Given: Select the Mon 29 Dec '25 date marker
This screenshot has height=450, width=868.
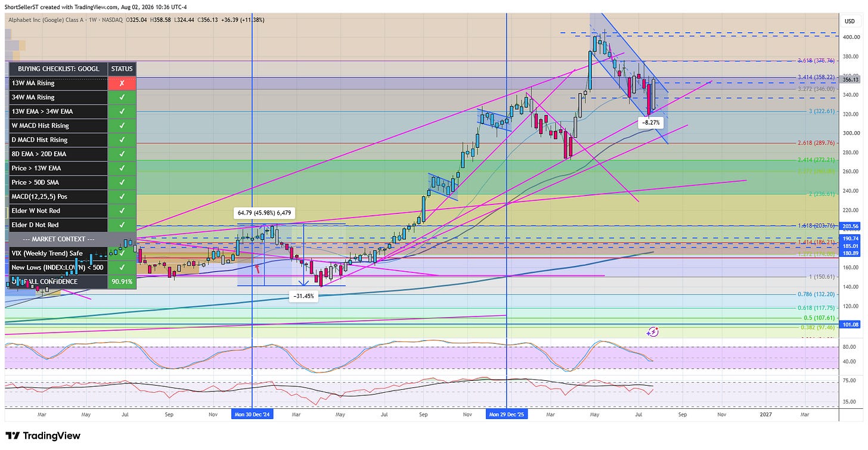Looking at the screenshot, I should click(x=507, y=414).
